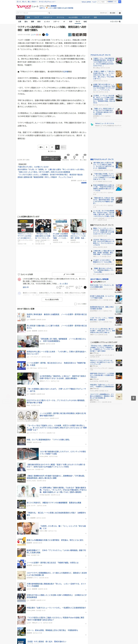Open video ranking item 1 thumbnail 1:37

point(119,231)
